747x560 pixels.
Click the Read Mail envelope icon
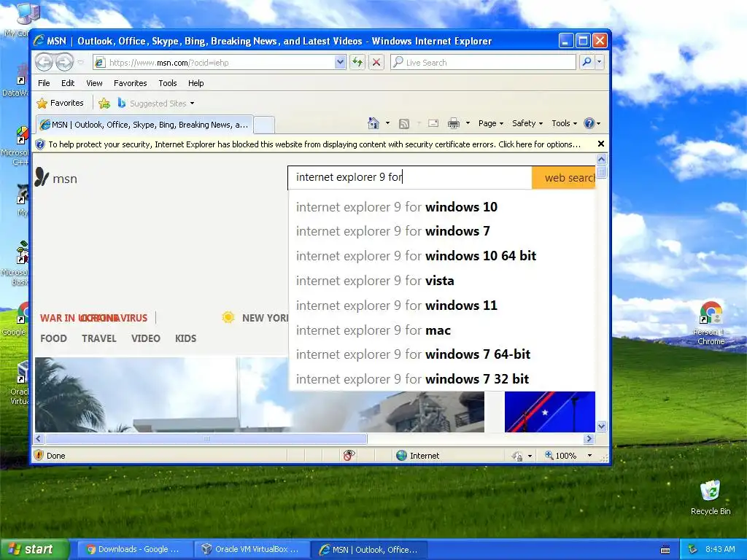click(x=433, y=123)
